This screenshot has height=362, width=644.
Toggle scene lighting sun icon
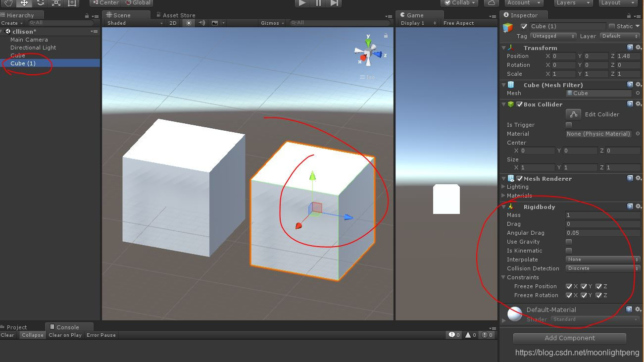pos(189,23)
